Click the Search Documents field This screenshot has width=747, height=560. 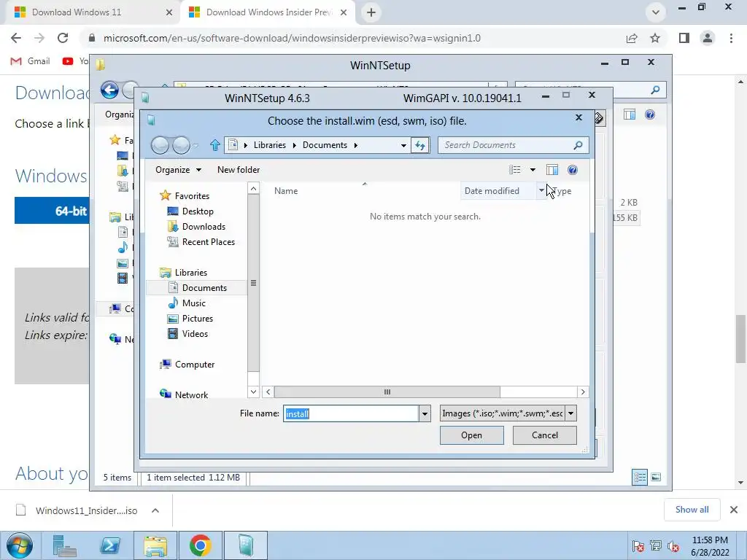[x=505, y=145]
